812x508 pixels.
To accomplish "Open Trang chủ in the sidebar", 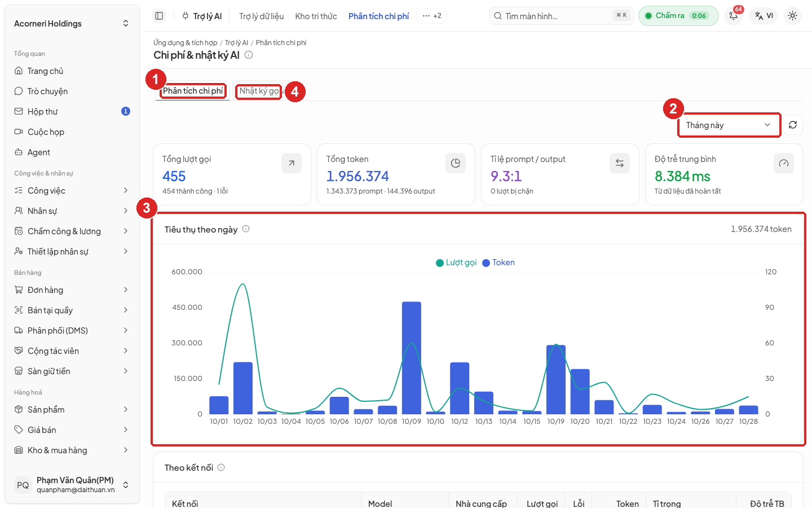I will (x=72, y=71).
